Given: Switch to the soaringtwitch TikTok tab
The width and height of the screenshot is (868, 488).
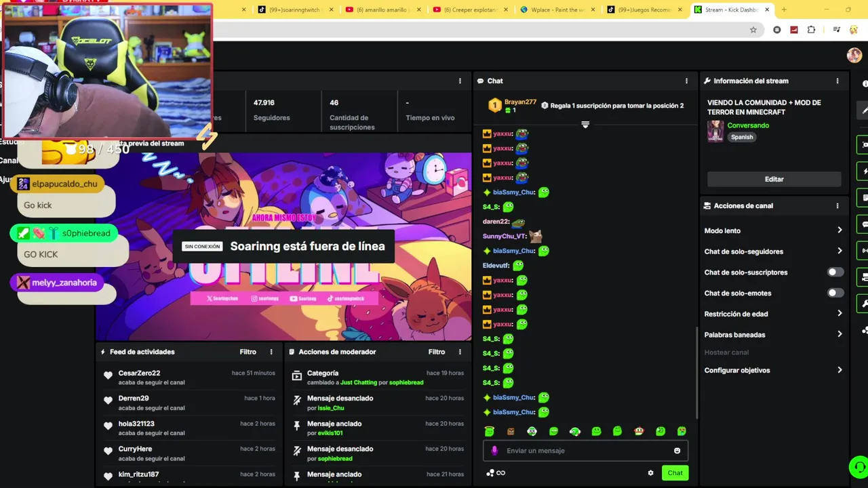Looking at the screenshot, I should [x=296, y=9].
